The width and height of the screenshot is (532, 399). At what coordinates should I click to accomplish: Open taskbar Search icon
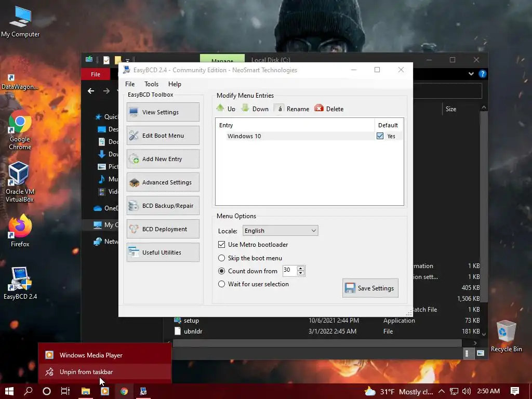pos(28,391)
